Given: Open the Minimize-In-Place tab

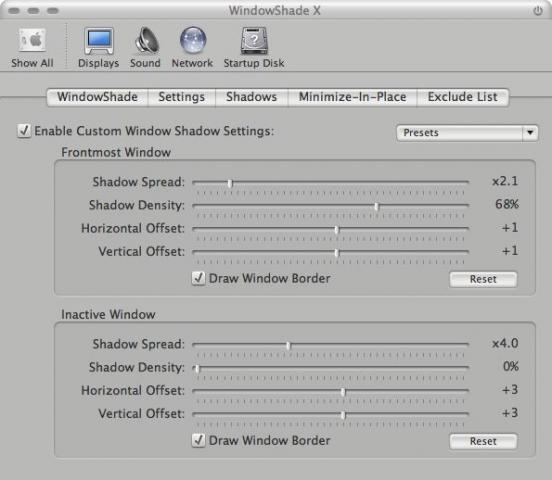Looking at the screenshot, I should tap(353, 97).
